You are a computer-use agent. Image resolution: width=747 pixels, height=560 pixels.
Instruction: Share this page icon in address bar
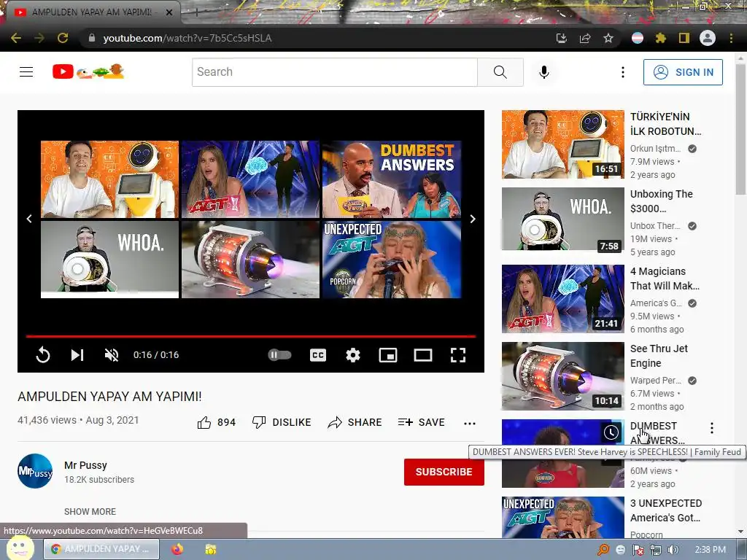585,38
